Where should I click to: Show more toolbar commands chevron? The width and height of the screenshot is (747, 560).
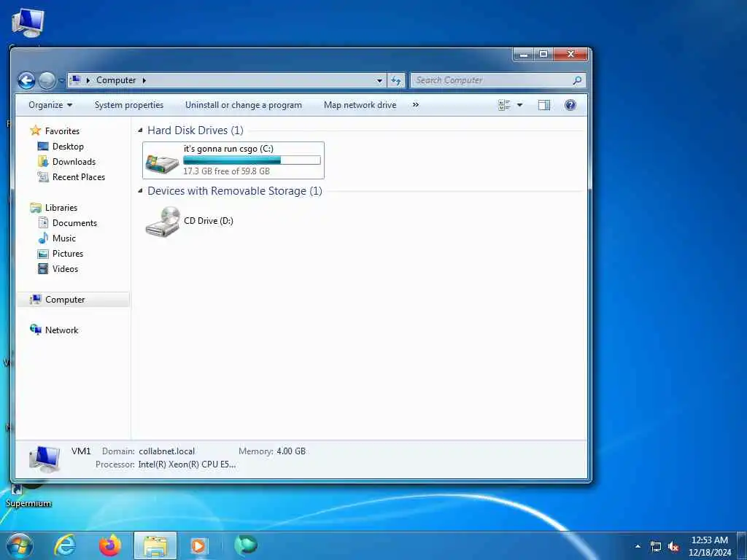tap(416, 105)
